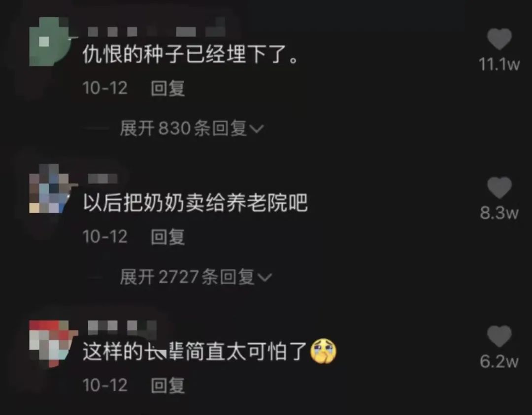Select the comment text 以后把奶奶卖给养老院吧
The height and width of the screenshot is (415, 532).
pyautogui.click(x=196, y=203)
